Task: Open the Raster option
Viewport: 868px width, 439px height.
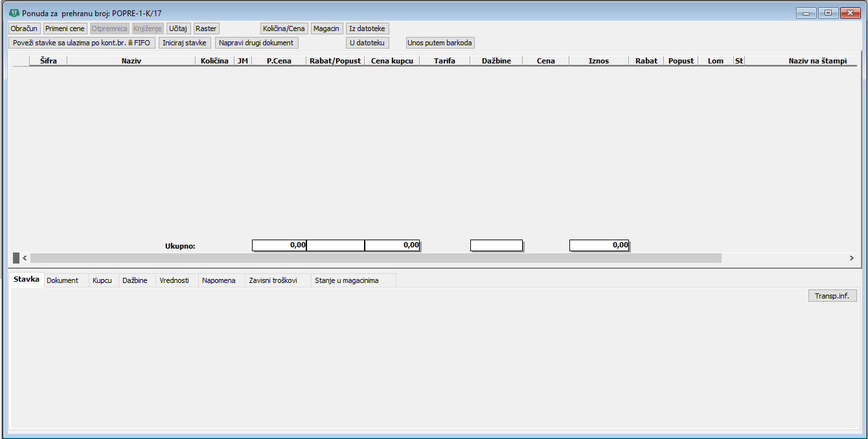Action: tap(206, 28)
